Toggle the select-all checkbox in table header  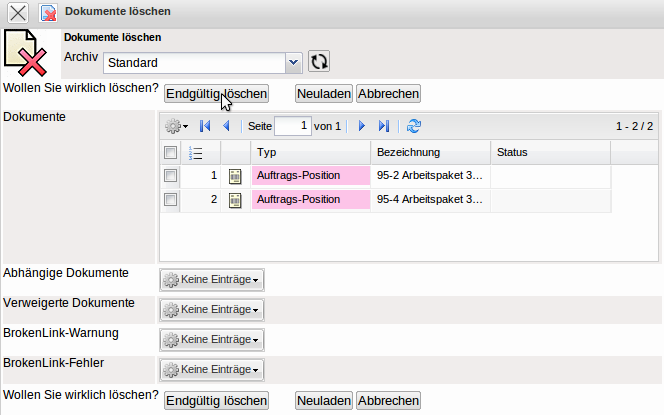coord(170,152)
